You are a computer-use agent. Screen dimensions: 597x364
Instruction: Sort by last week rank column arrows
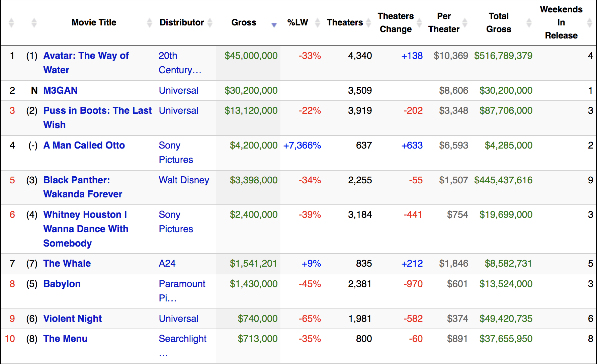coord(34,23)
